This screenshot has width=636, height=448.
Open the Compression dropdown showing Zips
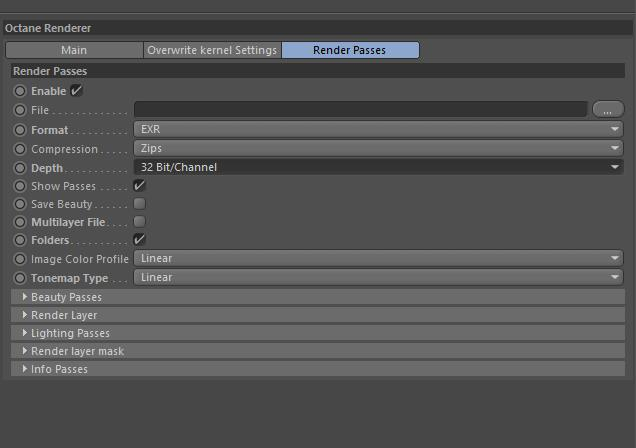pos(378,148)
